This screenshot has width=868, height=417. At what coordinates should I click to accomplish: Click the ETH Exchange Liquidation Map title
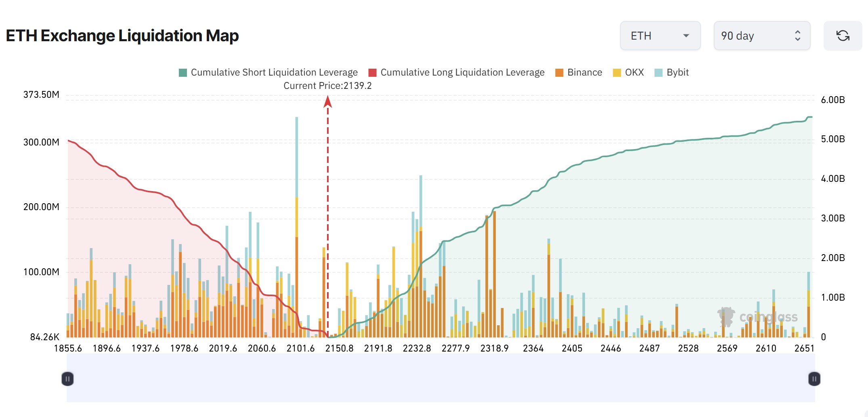[122, 36]
